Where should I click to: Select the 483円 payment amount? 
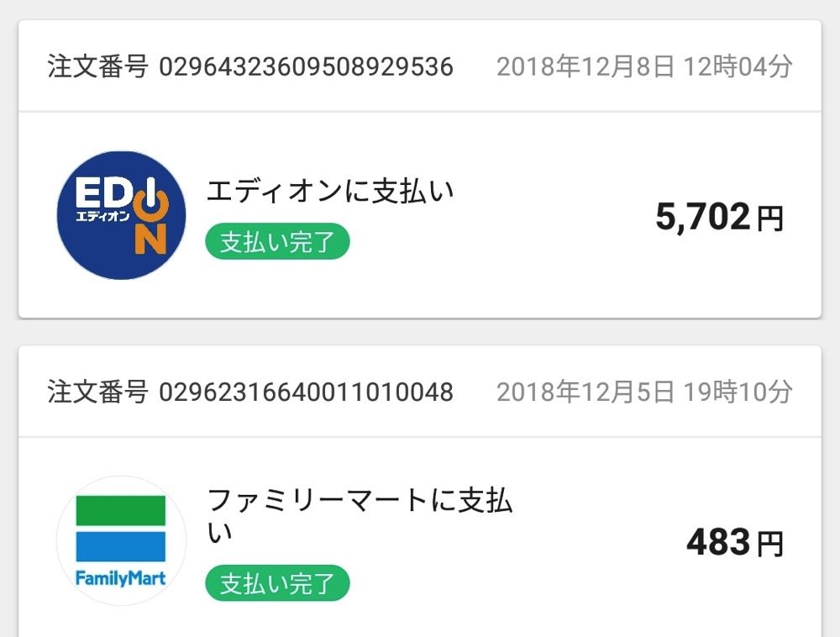pos(735,542)
